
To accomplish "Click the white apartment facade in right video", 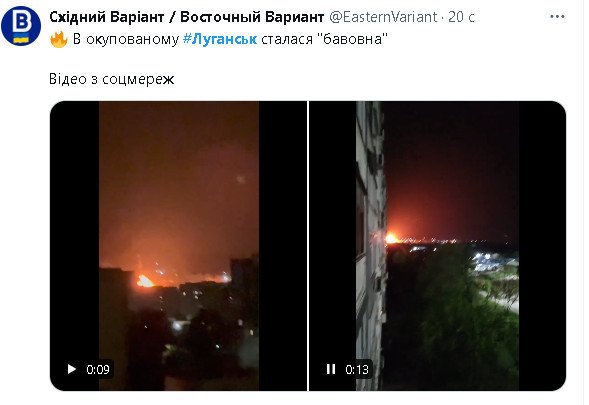I will click(x=370, y=246).
